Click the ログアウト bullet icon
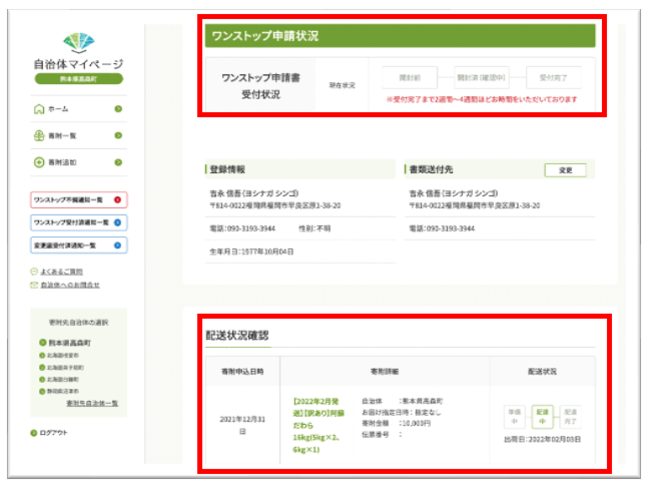The height and width of the screenshot is (491, 650). coord(32,433)
